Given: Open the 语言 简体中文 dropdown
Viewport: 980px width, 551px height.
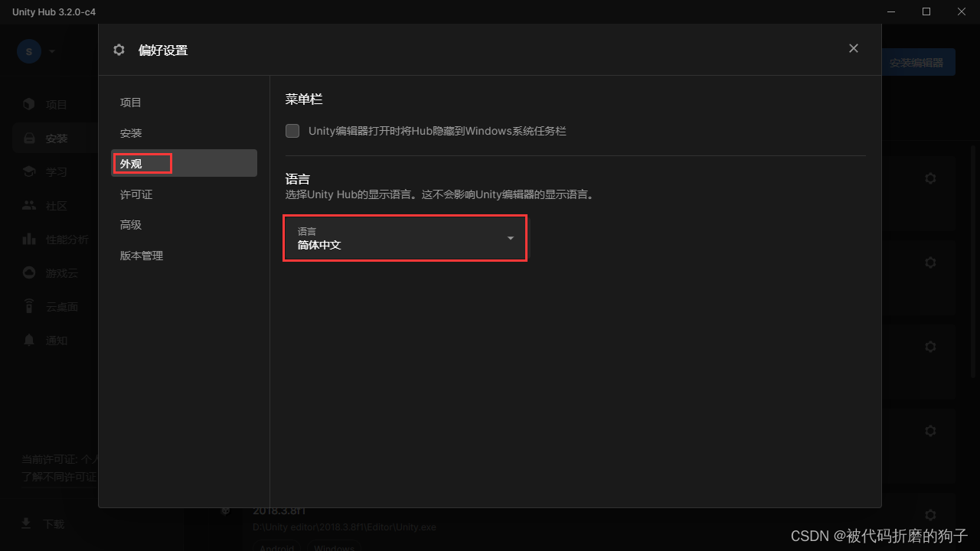Looking at the screenshot, I should (405, 238).
